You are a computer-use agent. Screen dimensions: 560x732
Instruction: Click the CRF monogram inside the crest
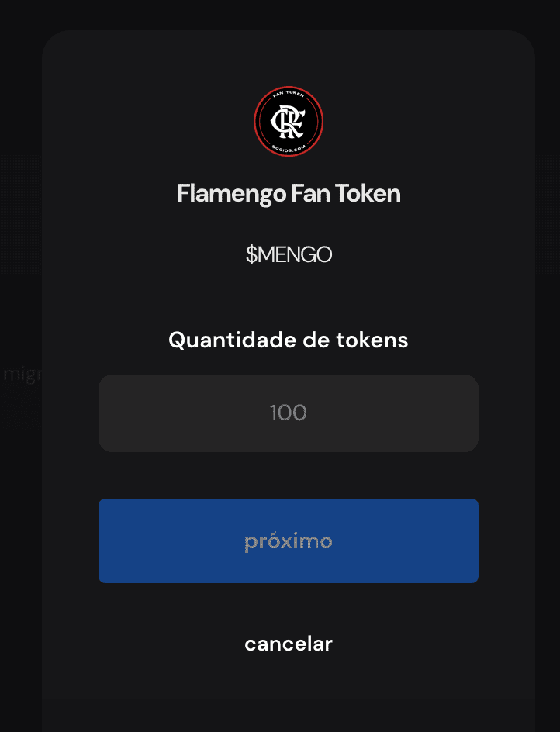(289, 122)
